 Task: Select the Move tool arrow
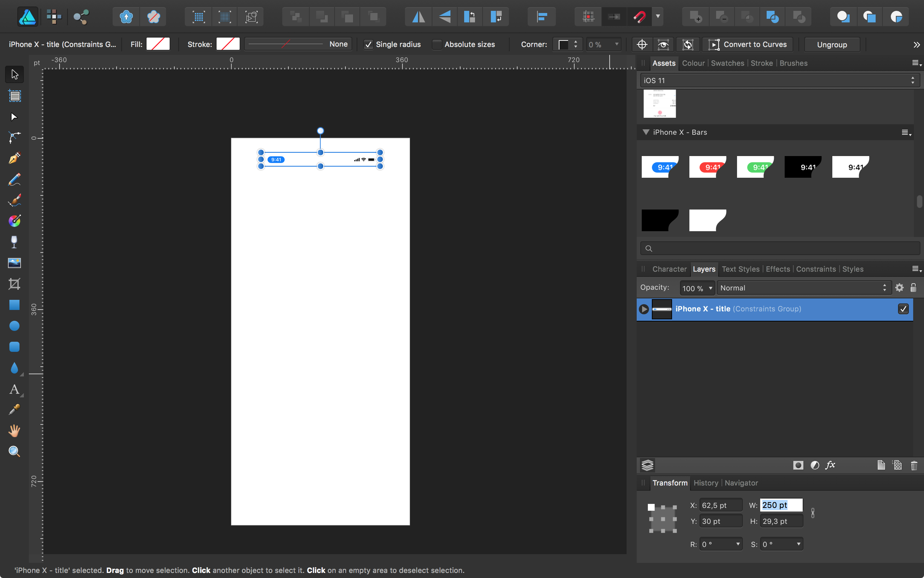click(14, 74)
